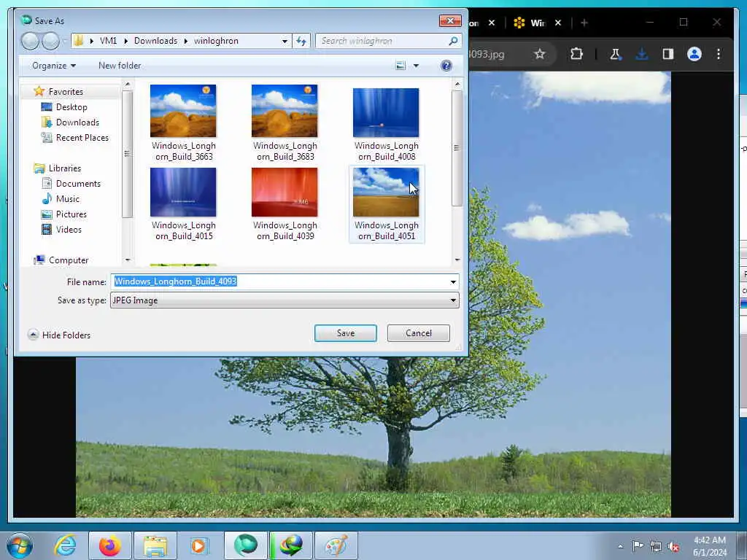Image resolution: width=747 pixels, height=560 pixels.
Task: Select Libraries in the navigation pane
Action: coord(65,168)
